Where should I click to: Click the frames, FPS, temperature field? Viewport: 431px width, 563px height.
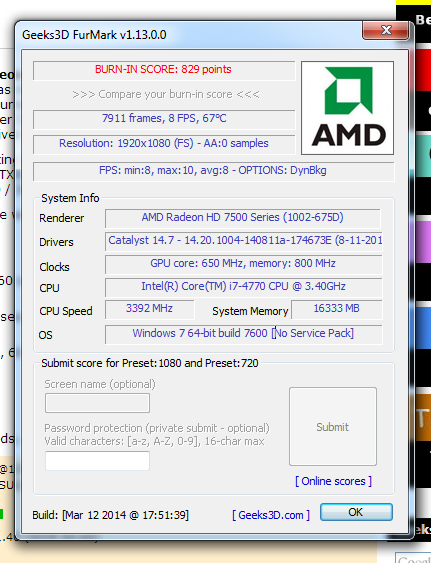pos(164,119)
